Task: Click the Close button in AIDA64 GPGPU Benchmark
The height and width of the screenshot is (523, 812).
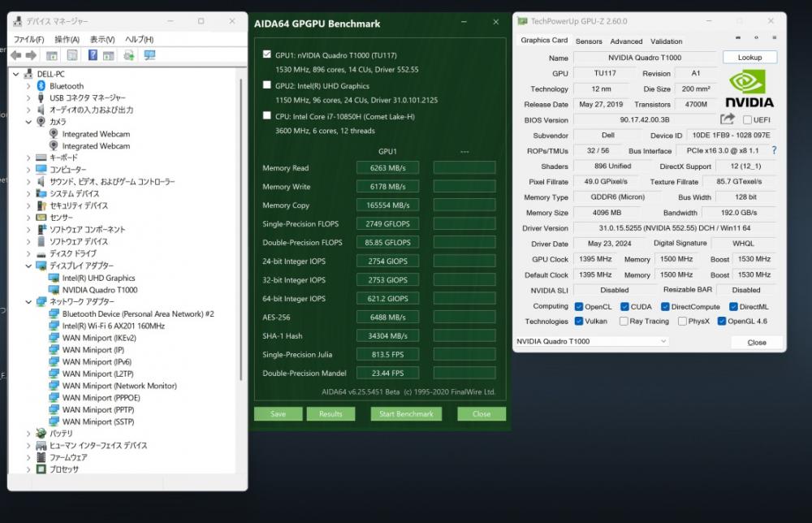Action: point(481,413)
